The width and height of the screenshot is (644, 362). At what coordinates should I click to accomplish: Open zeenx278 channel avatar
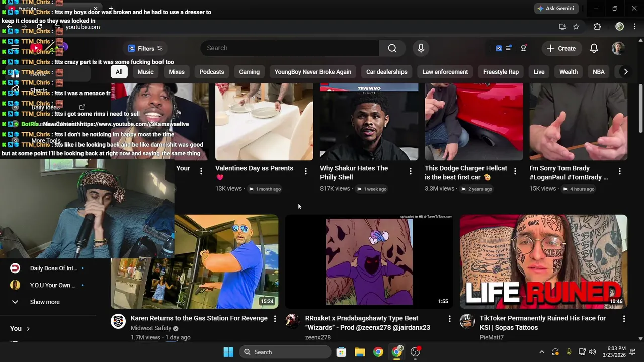click(x=293, y=321)
